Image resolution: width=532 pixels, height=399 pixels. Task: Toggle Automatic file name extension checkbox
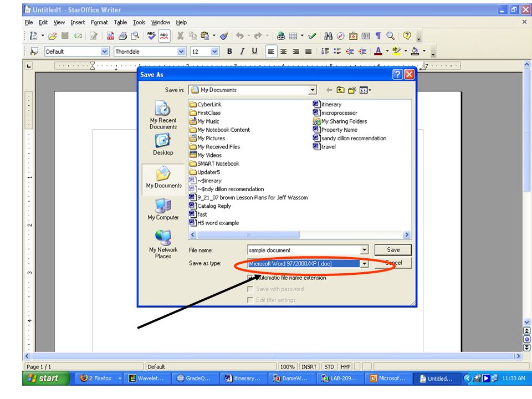pyautogui.click(x=250, y=278)
